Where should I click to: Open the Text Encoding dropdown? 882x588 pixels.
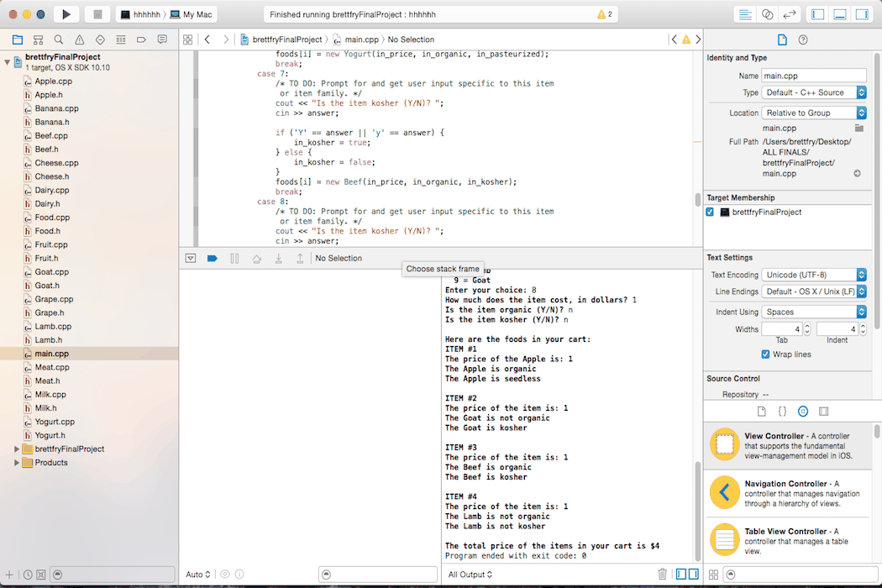pos(813,275)
